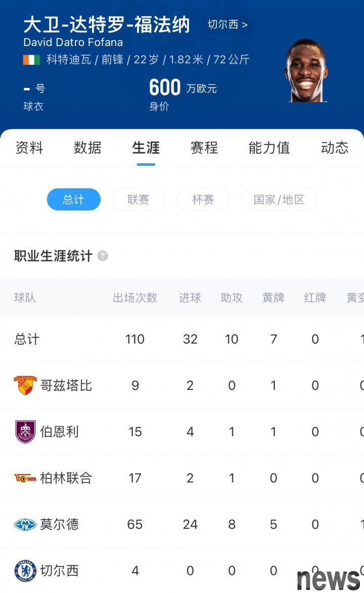Viewport: 364px width, 593px height.
Task: Tap the Côte d'Ivoire flag icon
Action: [31, 60]
